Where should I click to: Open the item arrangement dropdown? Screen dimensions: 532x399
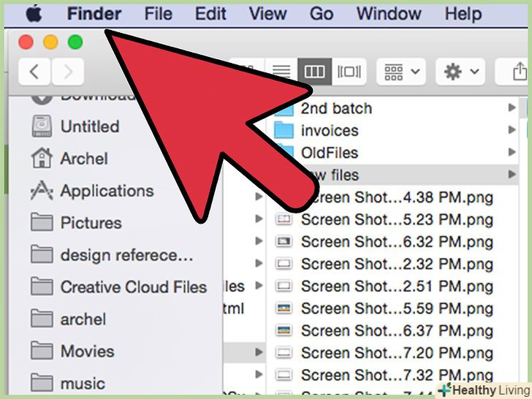pyautogui.click(x=401, y=72)
